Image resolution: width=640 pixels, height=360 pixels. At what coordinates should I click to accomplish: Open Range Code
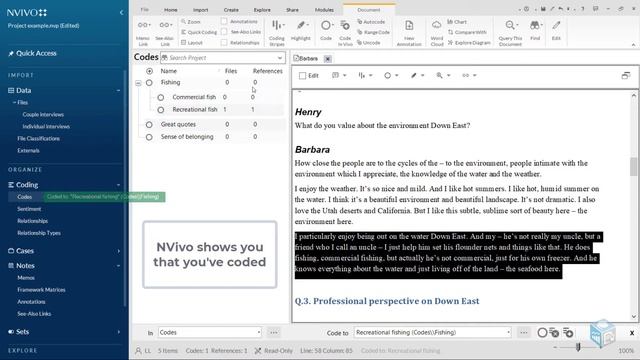[373, 32]
